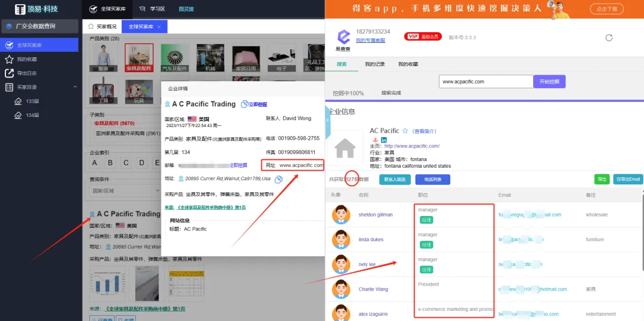Click the map pin icon before popup address
This screenshot has width=644, height=321.
pos(181,179)
